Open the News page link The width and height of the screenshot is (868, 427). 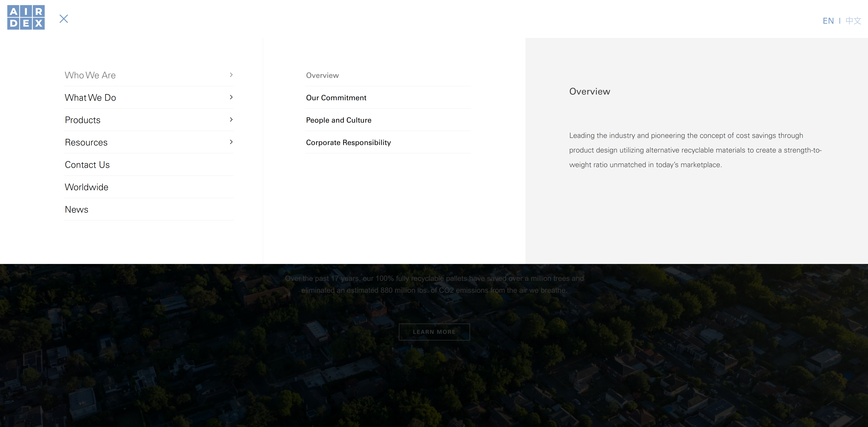point(76,209)
